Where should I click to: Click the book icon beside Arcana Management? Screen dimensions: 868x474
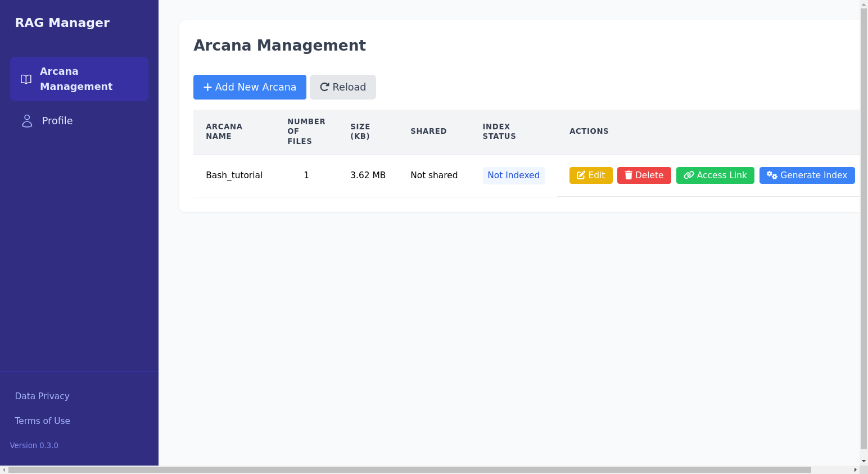coord(26,79)
